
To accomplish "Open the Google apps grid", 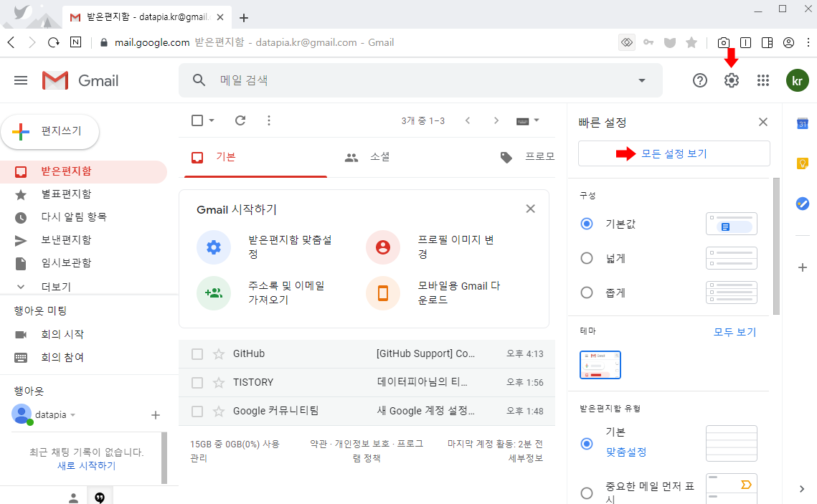I will [x=762, y=80].
